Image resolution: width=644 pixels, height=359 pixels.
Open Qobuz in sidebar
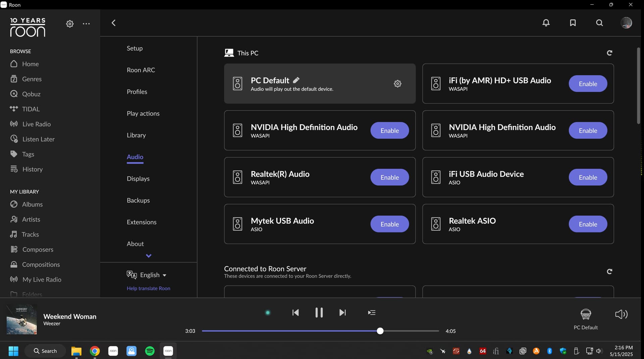tap(25, 94)
